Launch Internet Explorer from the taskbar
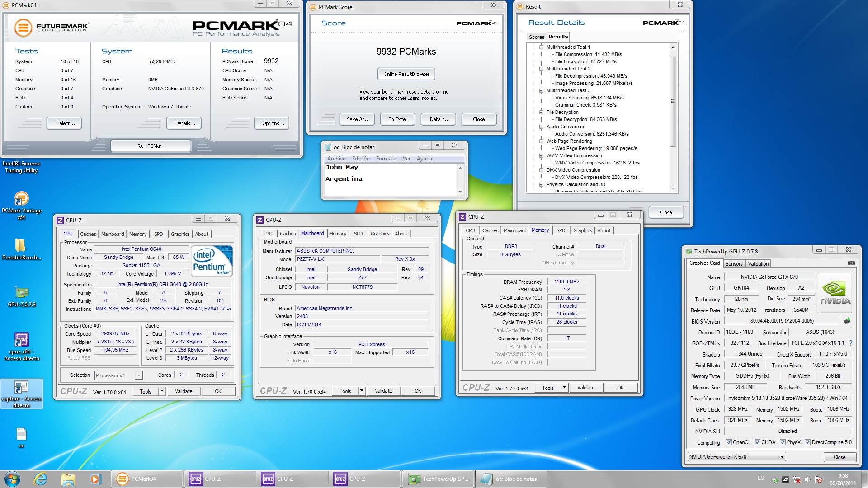Screen dimensions: 868x488 tap(40, 479)
